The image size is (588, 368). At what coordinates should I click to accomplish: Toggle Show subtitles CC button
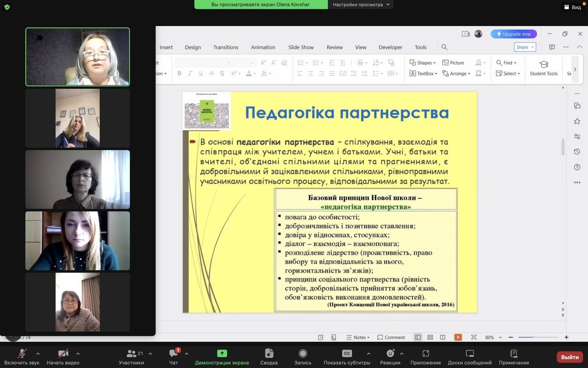pyautogui.click(x=347, y=354)
